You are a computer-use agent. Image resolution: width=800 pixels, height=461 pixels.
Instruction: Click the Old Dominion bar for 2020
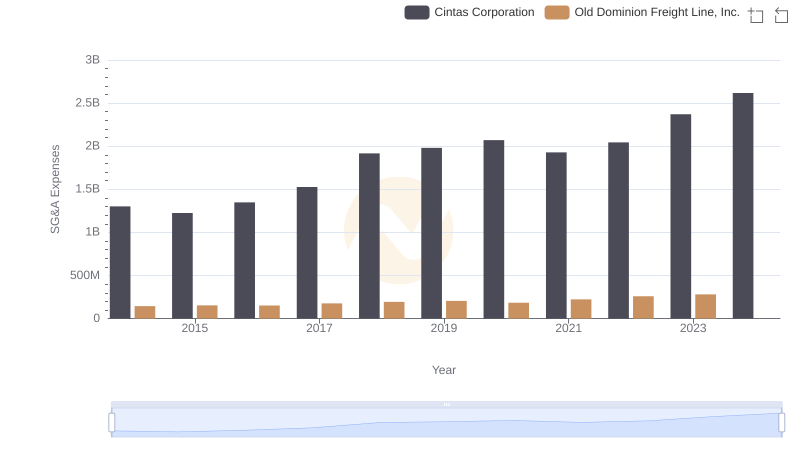click(x=519, y=311)
